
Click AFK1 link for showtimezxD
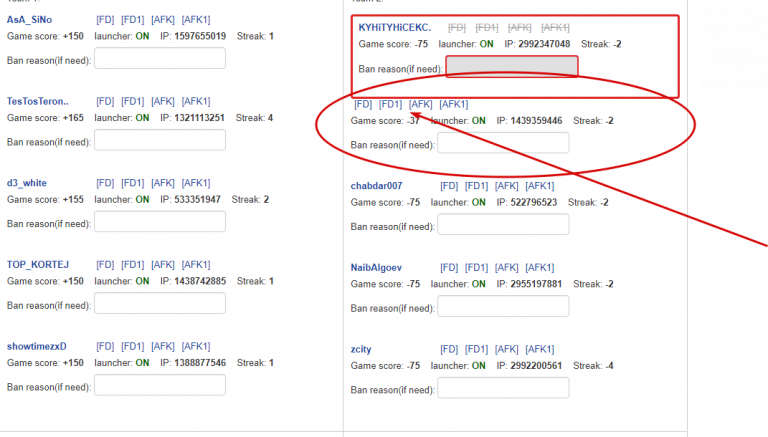tap(196, 346)
